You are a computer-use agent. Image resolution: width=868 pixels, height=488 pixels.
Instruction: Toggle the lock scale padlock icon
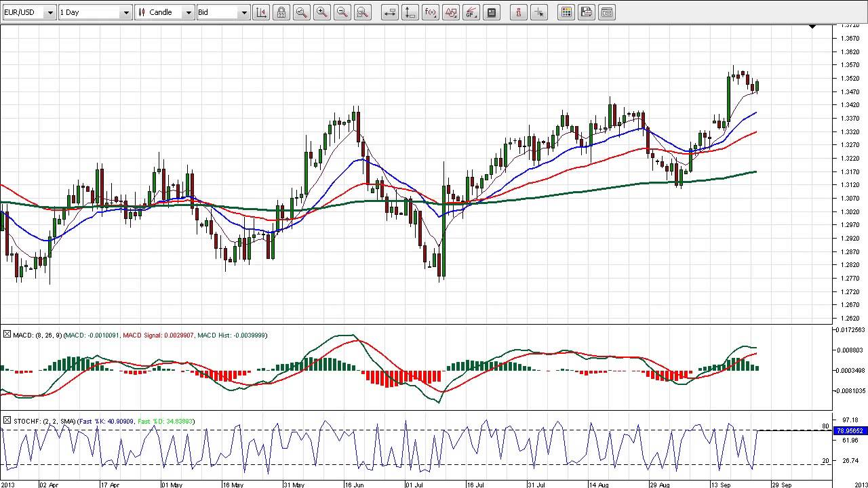click(281, 12)
